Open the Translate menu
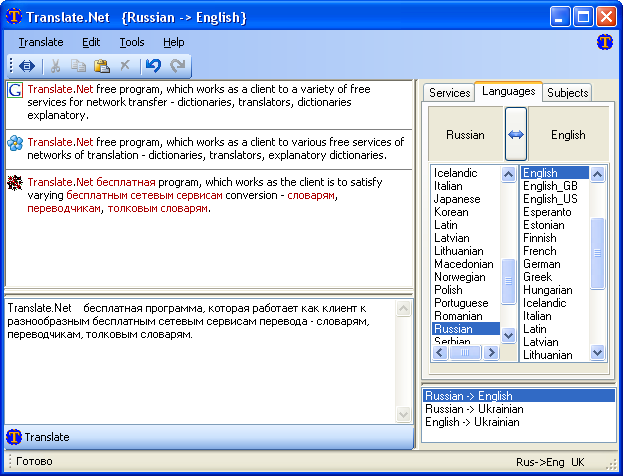The width and height of the screenshot is (623, 476). tap(41, 42)
